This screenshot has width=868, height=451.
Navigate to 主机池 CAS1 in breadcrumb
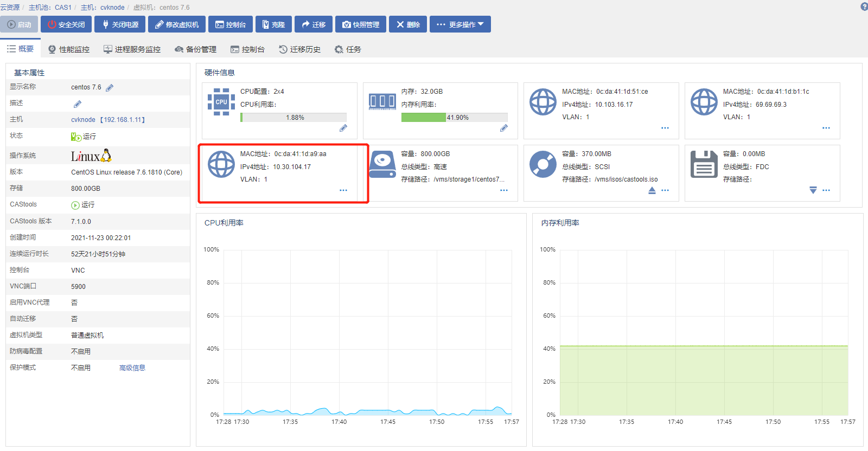tap(50, 8)
